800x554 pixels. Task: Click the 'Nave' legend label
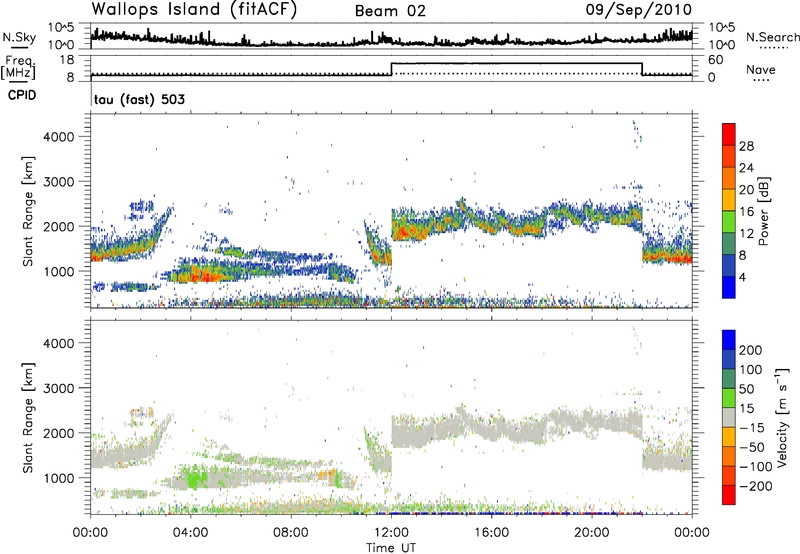tap(761, 69)
